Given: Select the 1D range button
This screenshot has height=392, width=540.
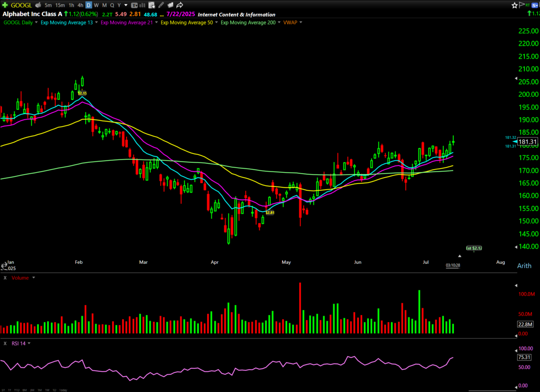Looking at the screenshot, I should (54, 390).
